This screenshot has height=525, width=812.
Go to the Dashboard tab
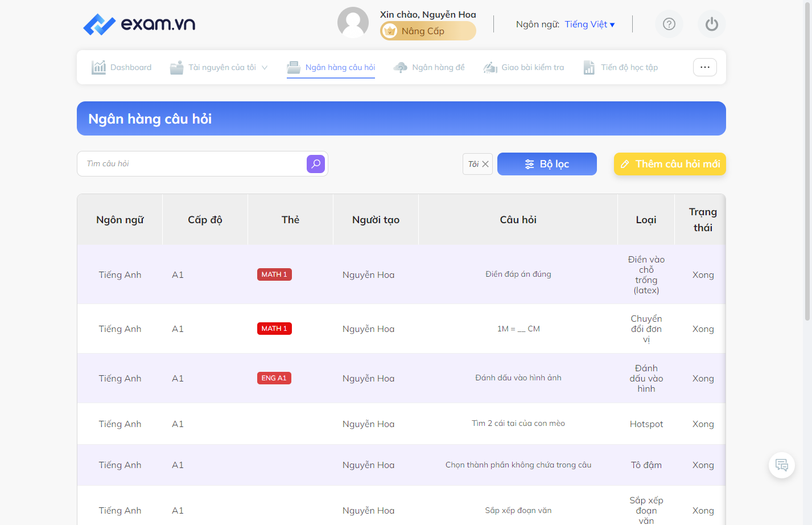[122, 67]
